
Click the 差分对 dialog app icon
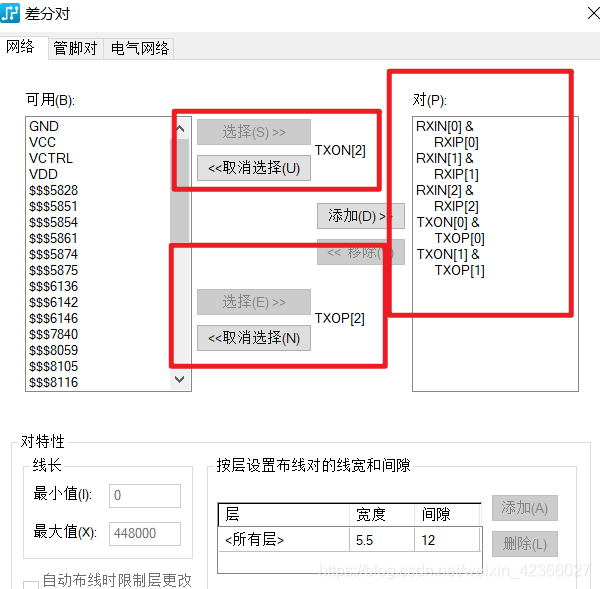point(10,13)
